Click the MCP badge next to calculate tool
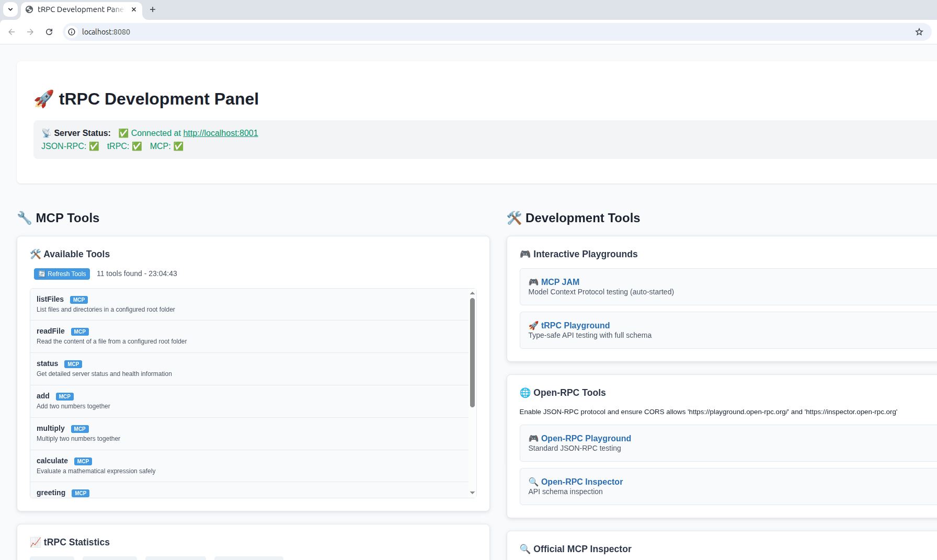937x560 pixels. click(83, 461)
